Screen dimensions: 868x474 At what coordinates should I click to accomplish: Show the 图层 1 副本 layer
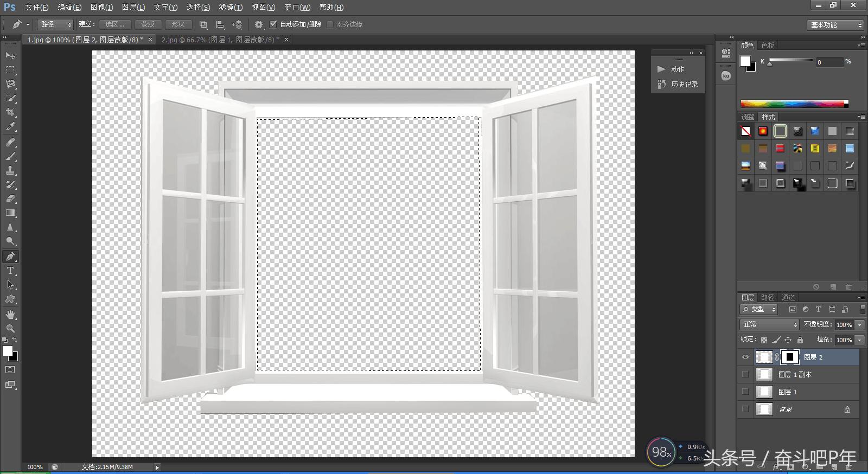click(x=745, y=374)
